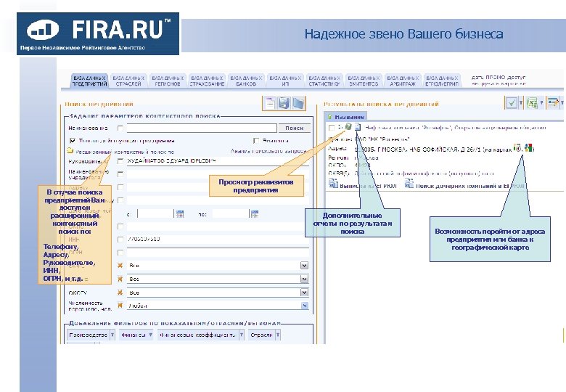Screen dimensions: 566x392
Task: Open the calendar icon for the end date
Action: point(255,213)
